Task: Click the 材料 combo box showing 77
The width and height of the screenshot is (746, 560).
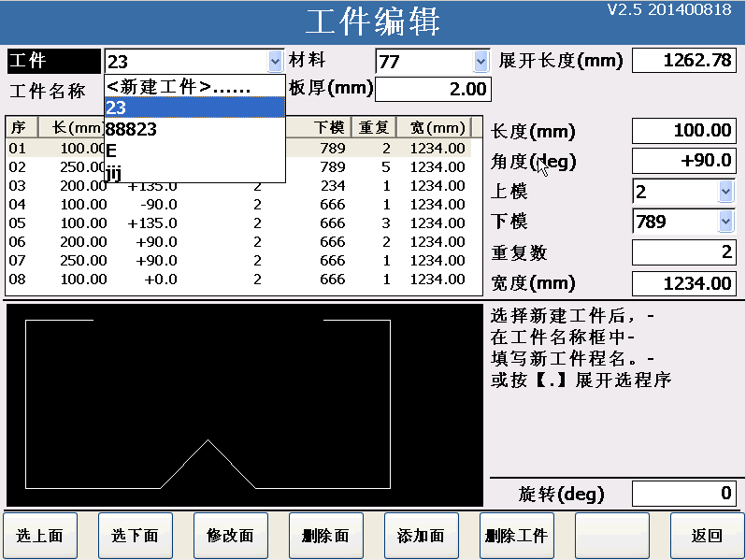Action: 433,62
